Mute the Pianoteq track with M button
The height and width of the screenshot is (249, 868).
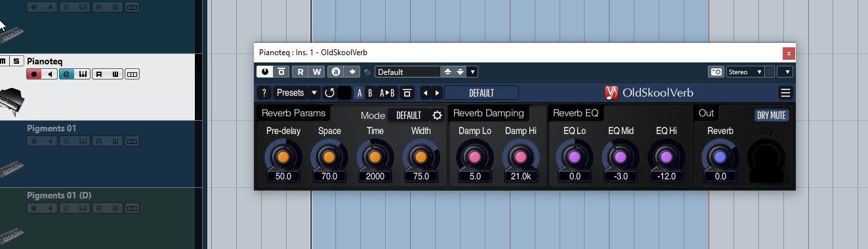3,61
